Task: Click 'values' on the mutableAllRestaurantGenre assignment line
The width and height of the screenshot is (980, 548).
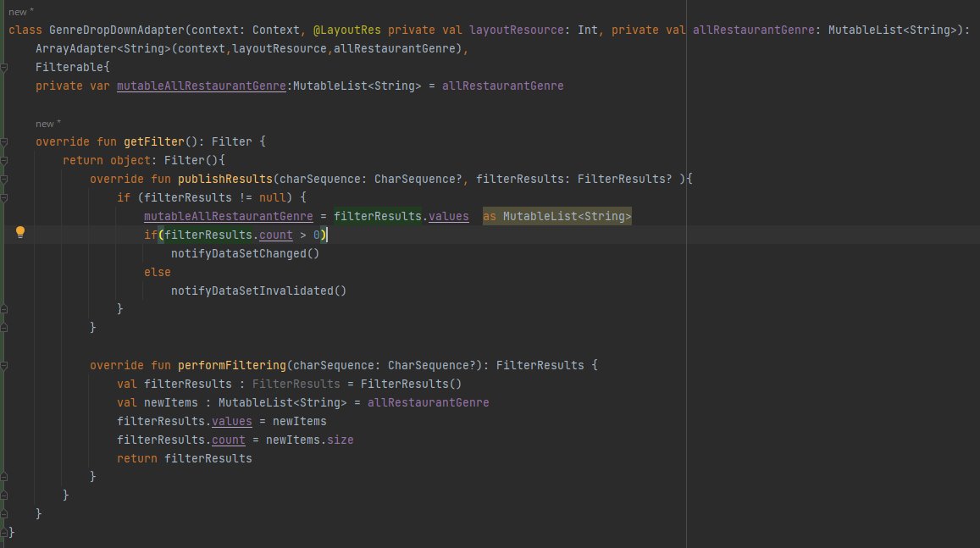Action: pyautogui.click(x=449, y=216)
